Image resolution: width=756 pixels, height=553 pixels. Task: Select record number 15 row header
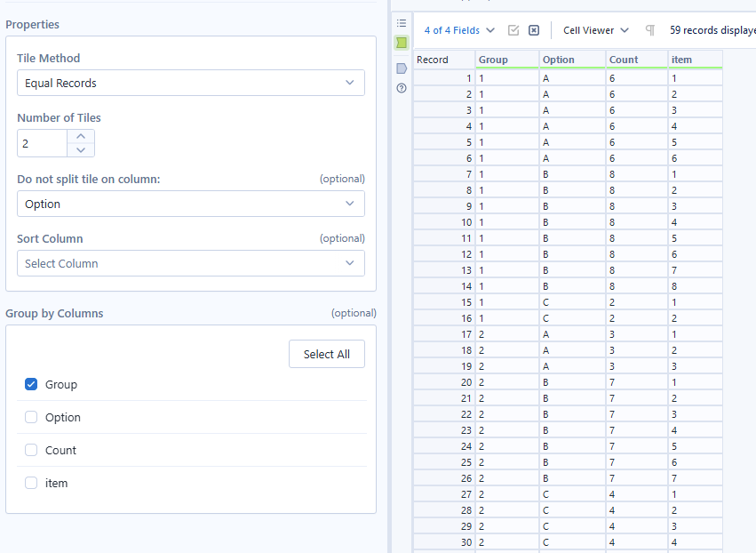(x=444, y=302)
